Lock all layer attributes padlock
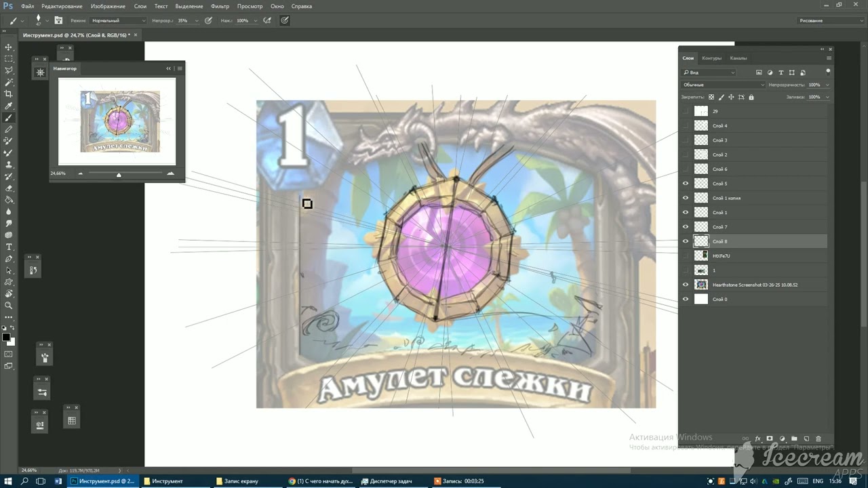The height and width of the screenshot is (488, 868). coord(751,98)
